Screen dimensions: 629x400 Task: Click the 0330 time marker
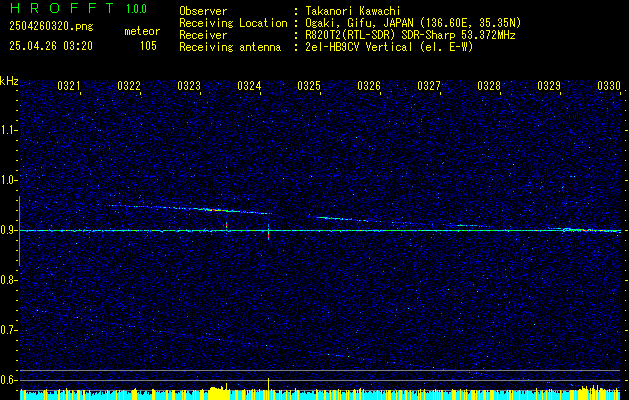pos(609,86)
